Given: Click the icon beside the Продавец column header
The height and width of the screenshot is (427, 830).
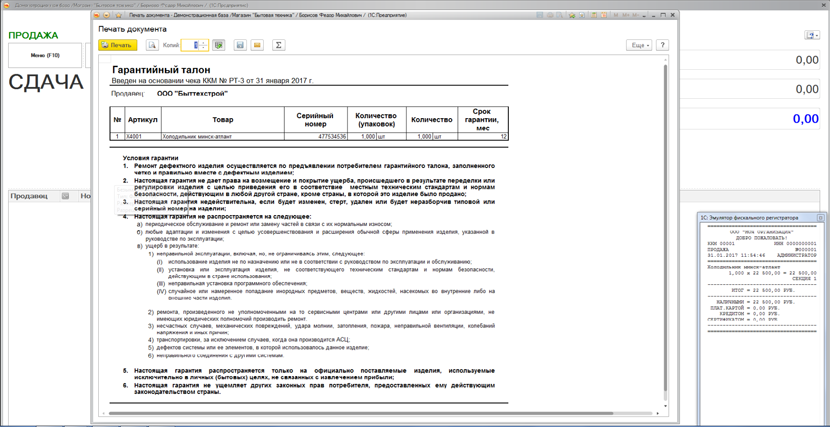Looking at the screenshot, I should coord(65,196).
